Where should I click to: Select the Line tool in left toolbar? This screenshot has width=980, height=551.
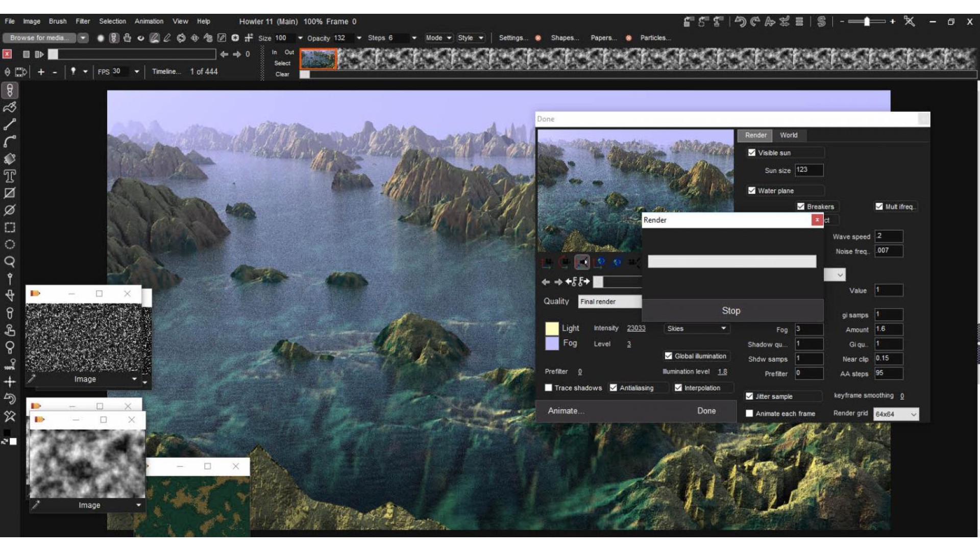[10, 124]
